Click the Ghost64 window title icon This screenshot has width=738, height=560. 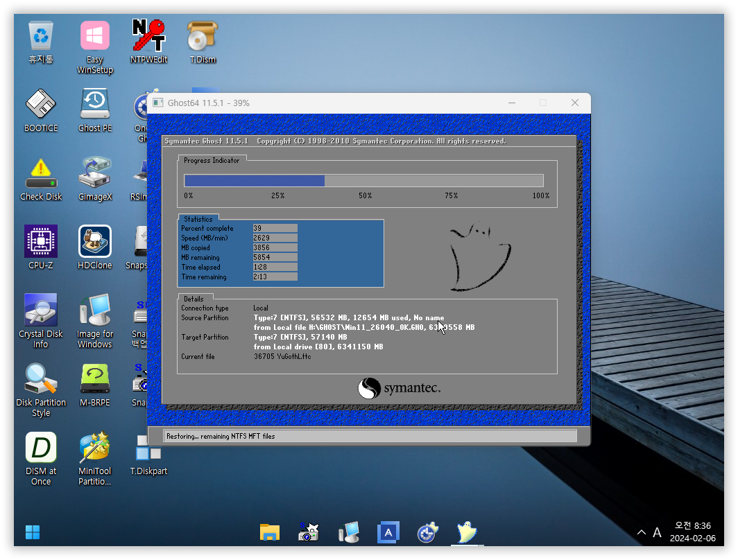[158, 103]
